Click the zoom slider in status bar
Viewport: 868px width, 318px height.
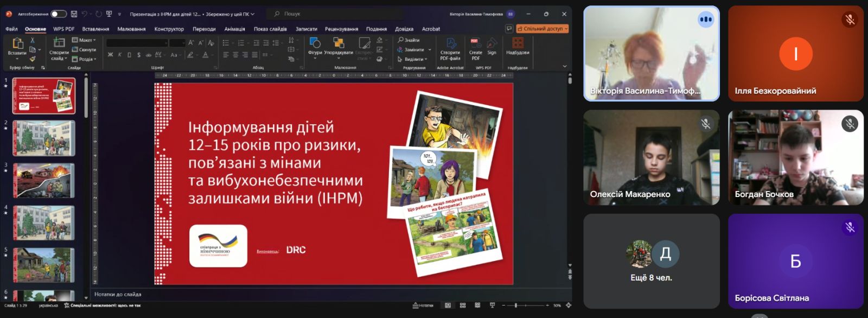(516, 306)
